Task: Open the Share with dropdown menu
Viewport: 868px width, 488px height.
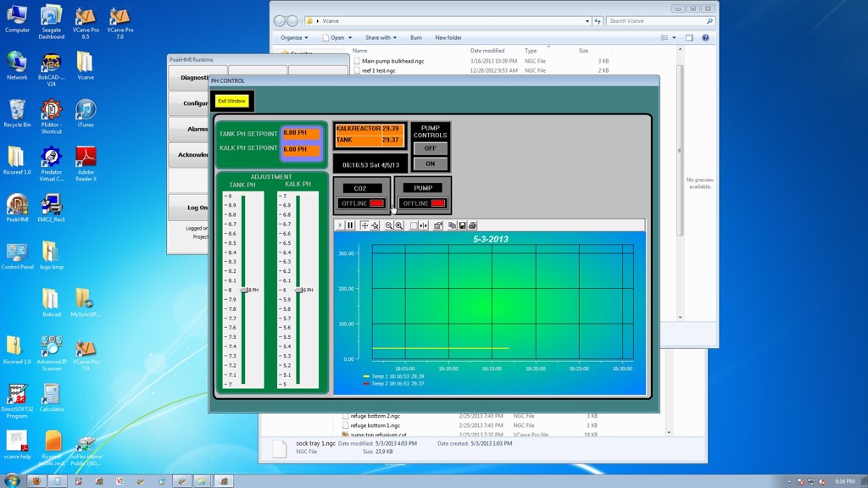Action: (381, 37)
